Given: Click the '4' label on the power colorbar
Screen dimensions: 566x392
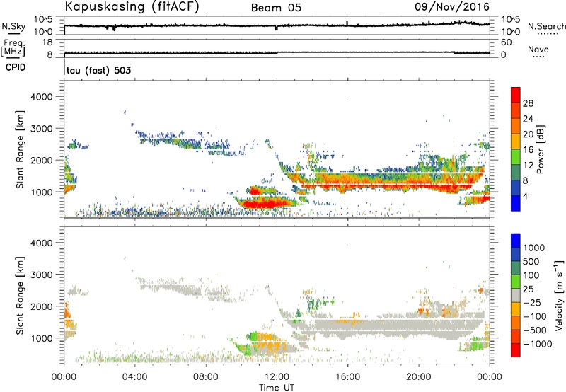Looking at the screenshot, I should [x=525, y=196].
